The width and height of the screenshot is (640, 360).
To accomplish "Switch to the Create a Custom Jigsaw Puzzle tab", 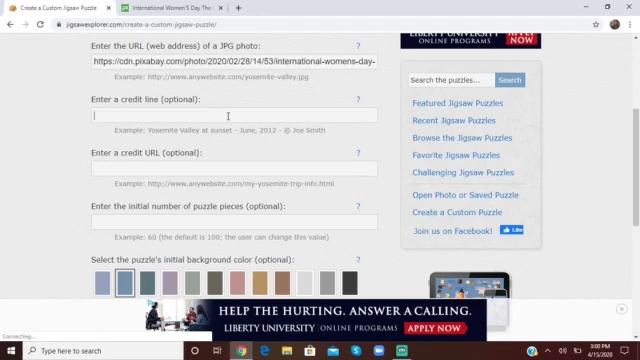I will pos(58,8).
